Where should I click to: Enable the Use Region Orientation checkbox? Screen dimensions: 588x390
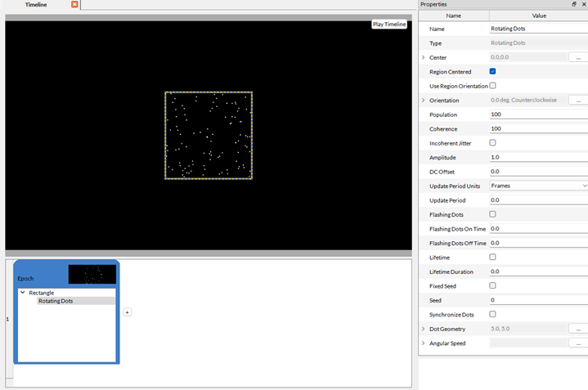(492, 86)
